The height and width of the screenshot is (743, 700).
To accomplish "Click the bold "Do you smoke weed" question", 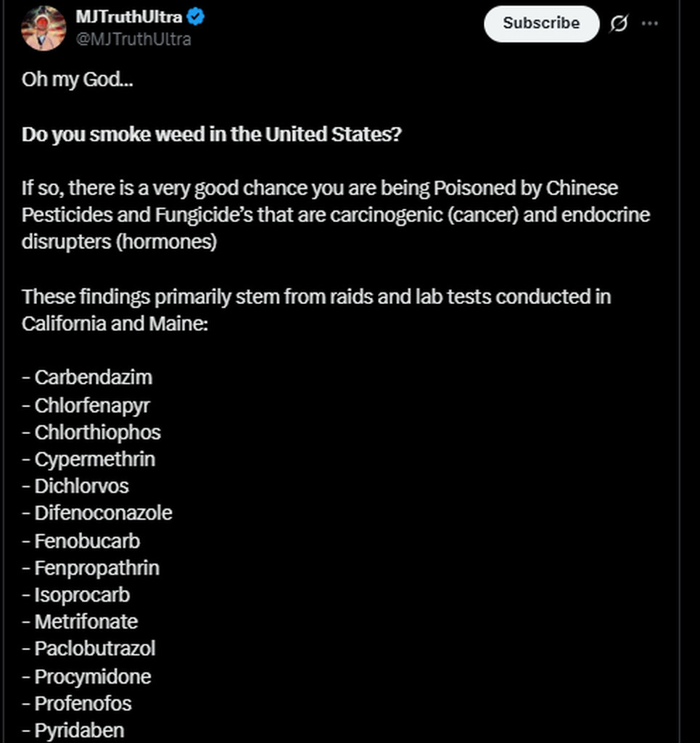I will pyautogui.click(x=211, y=134).
